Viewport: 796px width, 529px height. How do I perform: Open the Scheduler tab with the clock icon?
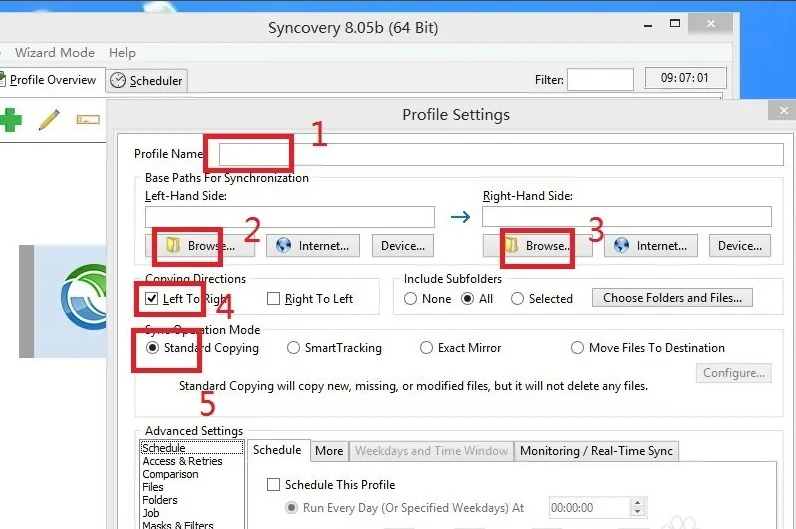tap(147, 80)
